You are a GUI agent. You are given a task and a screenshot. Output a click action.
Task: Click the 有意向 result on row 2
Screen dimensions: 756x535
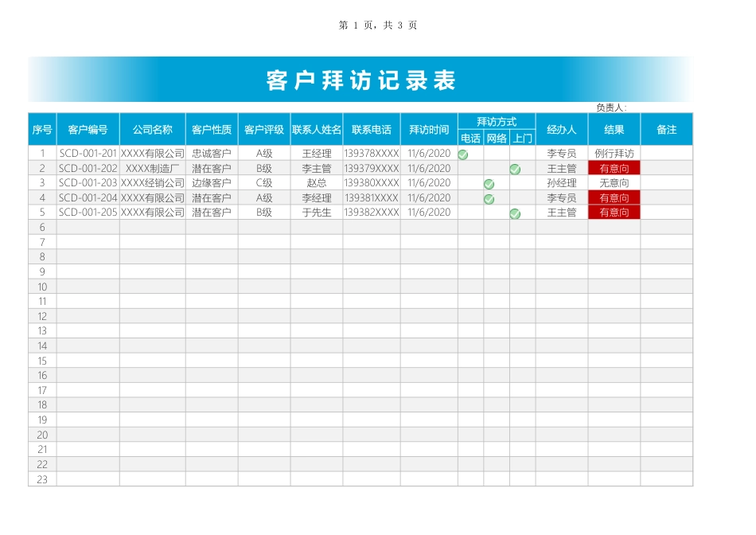[x=613, y=167]
